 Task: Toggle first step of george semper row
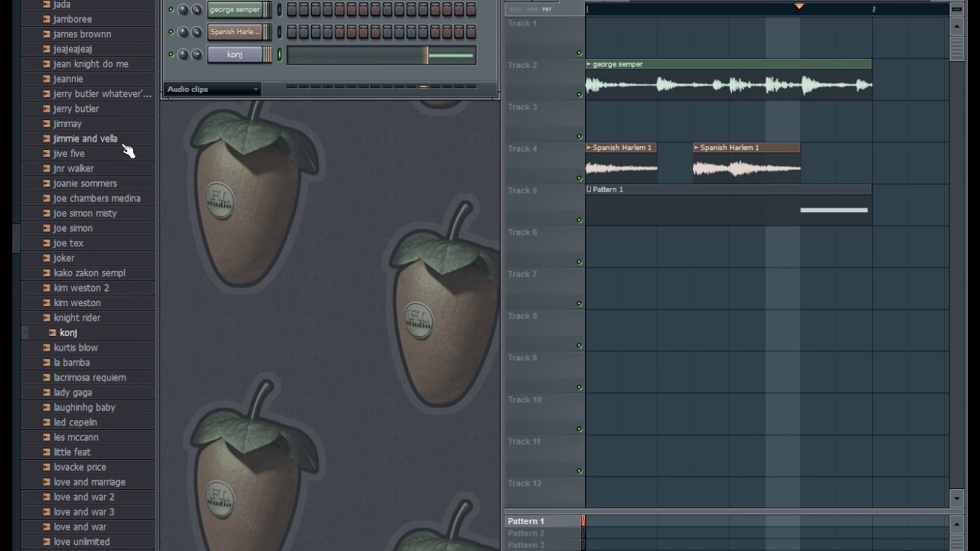click(x=292, y=10)
